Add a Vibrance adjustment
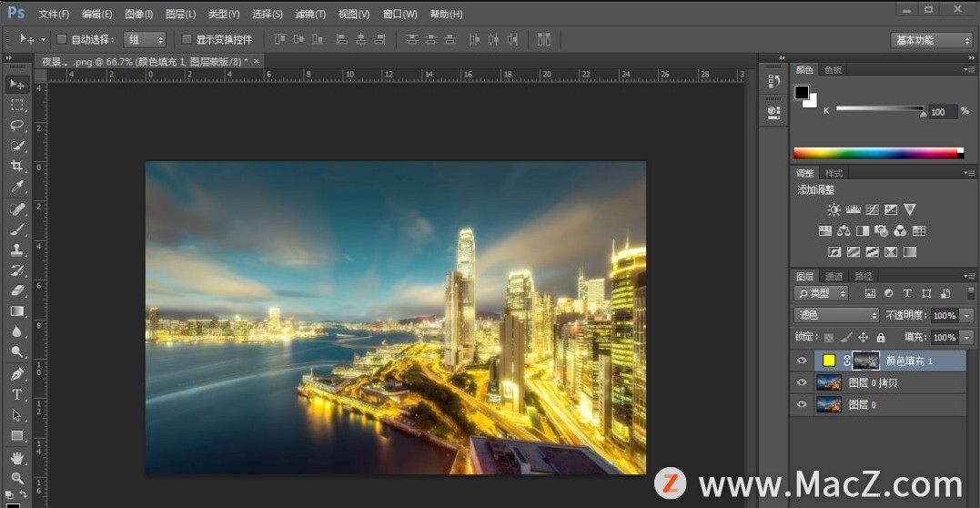 (910, 209)
